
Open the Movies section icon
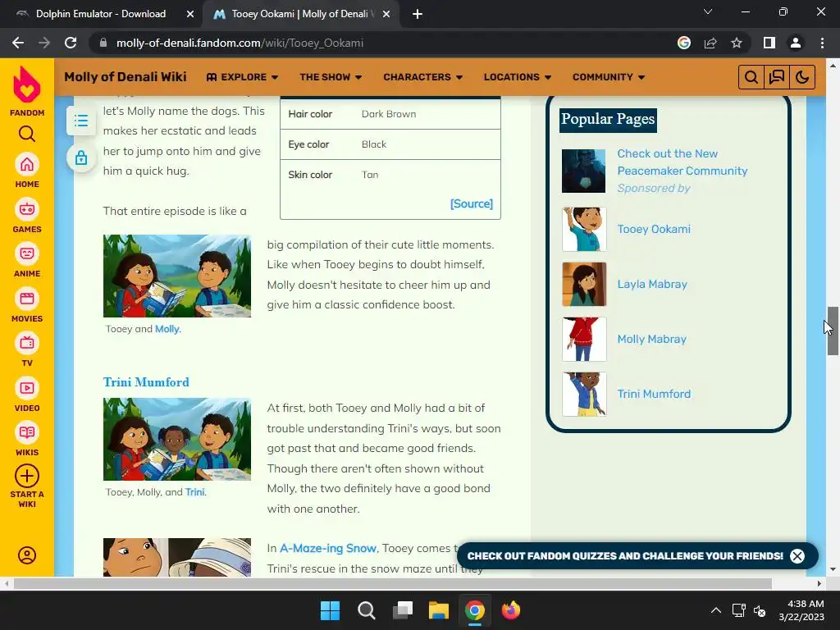27,299
